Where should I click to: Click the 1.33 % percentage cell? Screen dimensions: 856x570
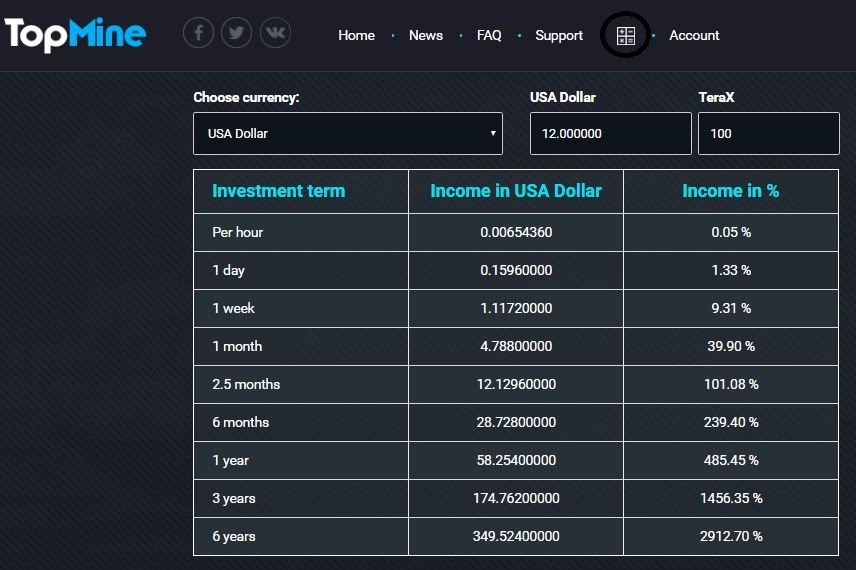pos(731,270)
